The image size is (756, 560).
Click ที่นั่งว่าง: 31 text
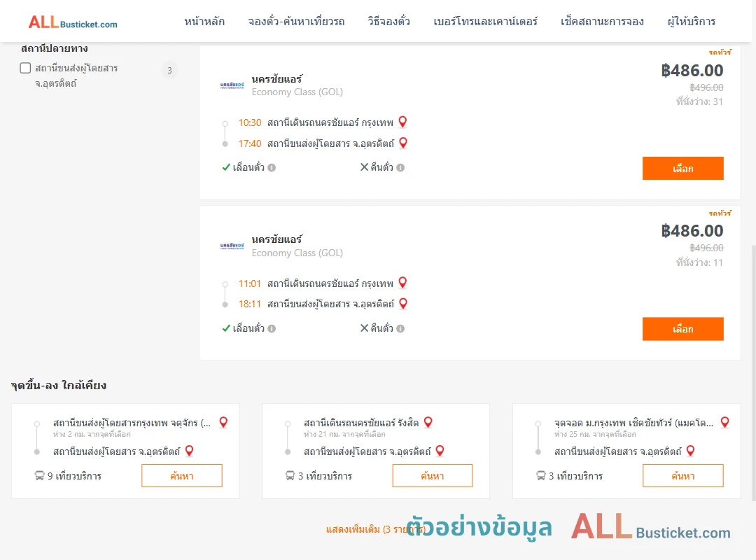[699, 101]
